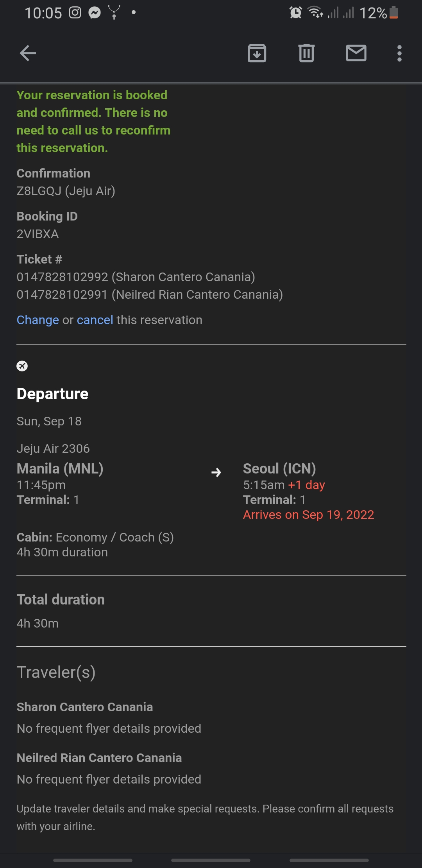
Task: Tap the Seoul (ICN) arrival text
Action: (x=279, y=468)
